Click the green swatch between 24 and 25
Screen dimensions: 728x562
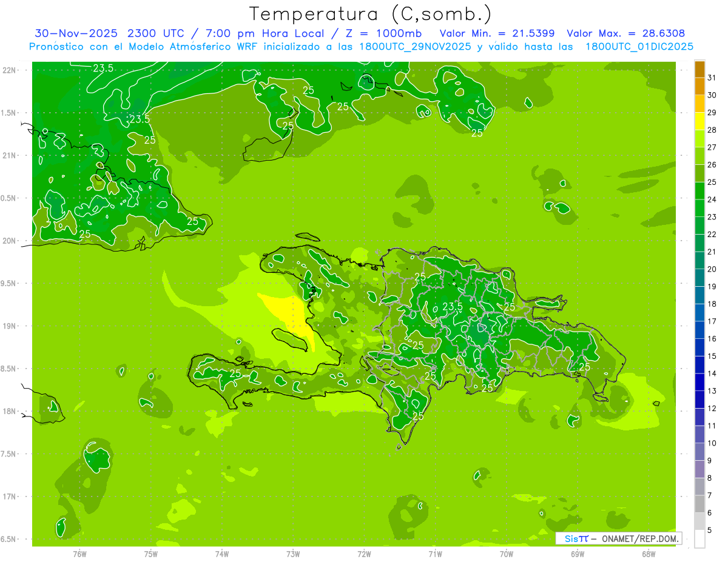(x=699, y=191)
